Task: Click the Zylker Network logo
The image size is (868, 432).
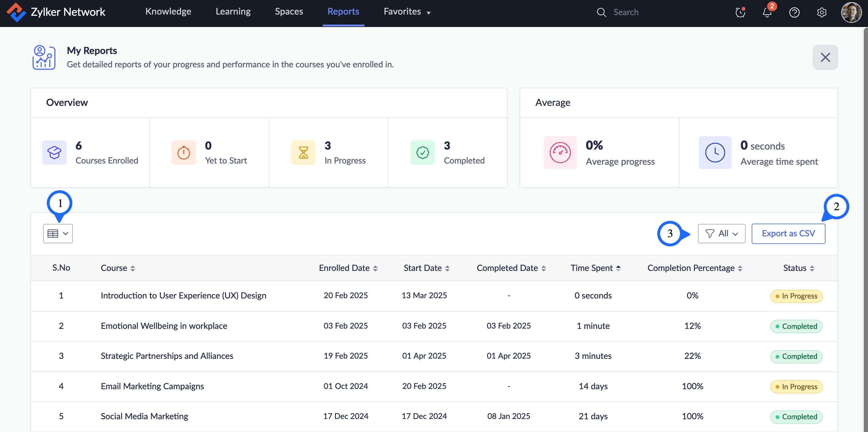Action: 16,12
